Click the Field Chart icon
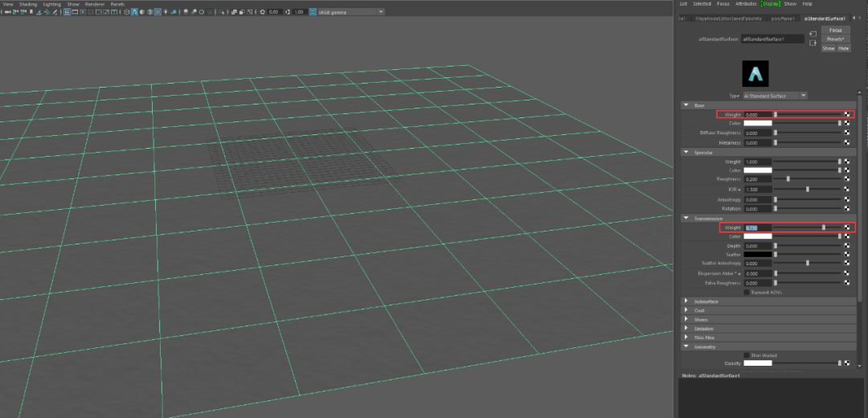Image resolution: width=868 pixels, height=418 pixels. [x=99, y=11]
